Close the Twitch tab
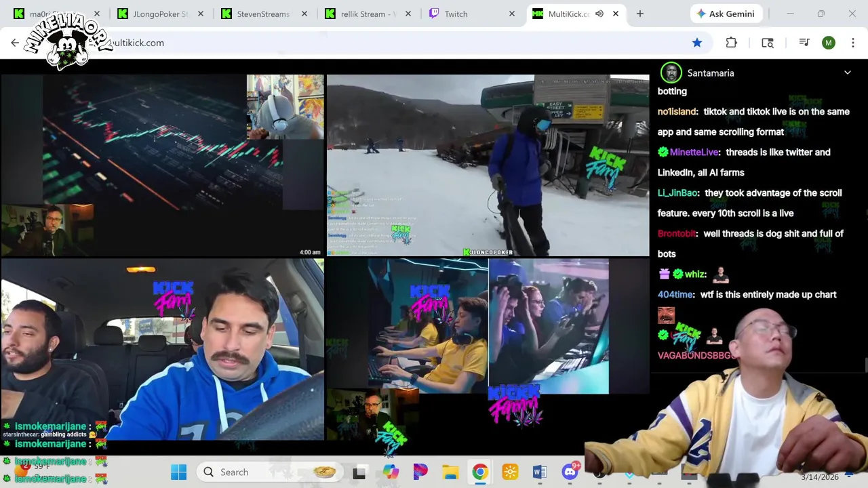Image resolution: width=868 pixels, height=488 pixels. click(511, 14)
